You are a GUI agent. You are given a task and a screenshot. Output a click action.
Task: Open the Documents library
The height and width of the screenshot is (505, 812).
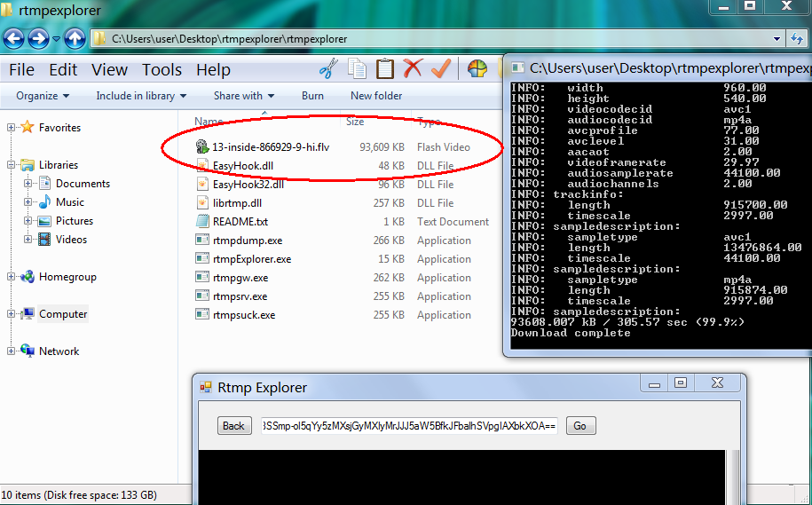[83, 184]
